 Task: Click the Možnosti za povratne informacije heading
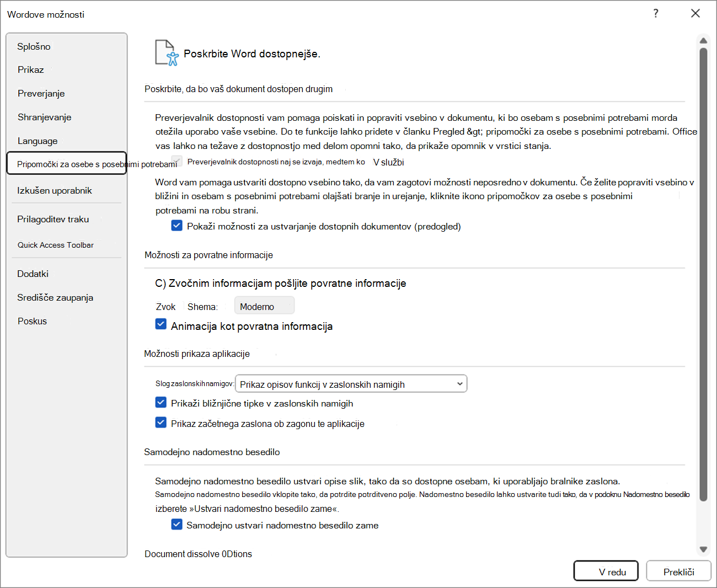pos(208,255)
